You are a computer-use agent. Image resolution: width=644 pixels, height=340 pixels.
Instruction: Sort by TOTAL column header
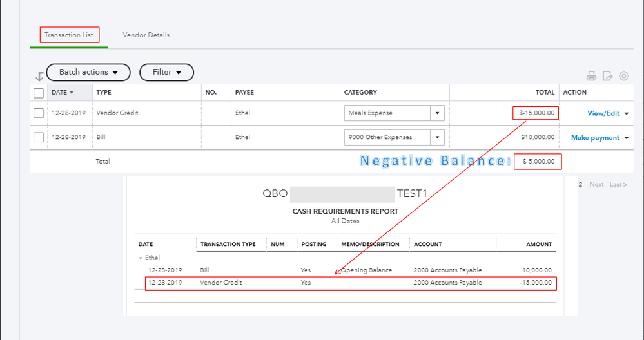coord(545,93)
